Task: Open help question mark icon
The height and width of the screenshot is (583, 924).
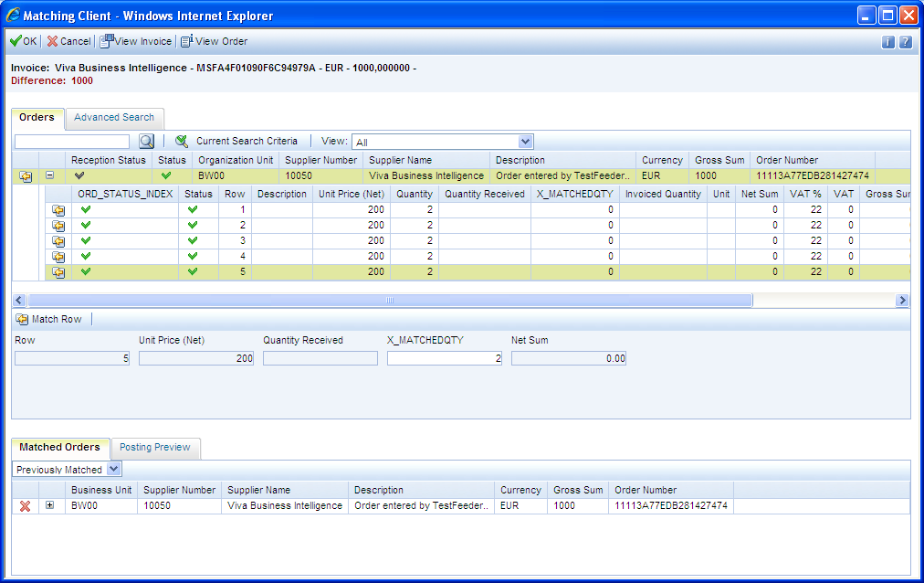Action: tap(906, 42)
